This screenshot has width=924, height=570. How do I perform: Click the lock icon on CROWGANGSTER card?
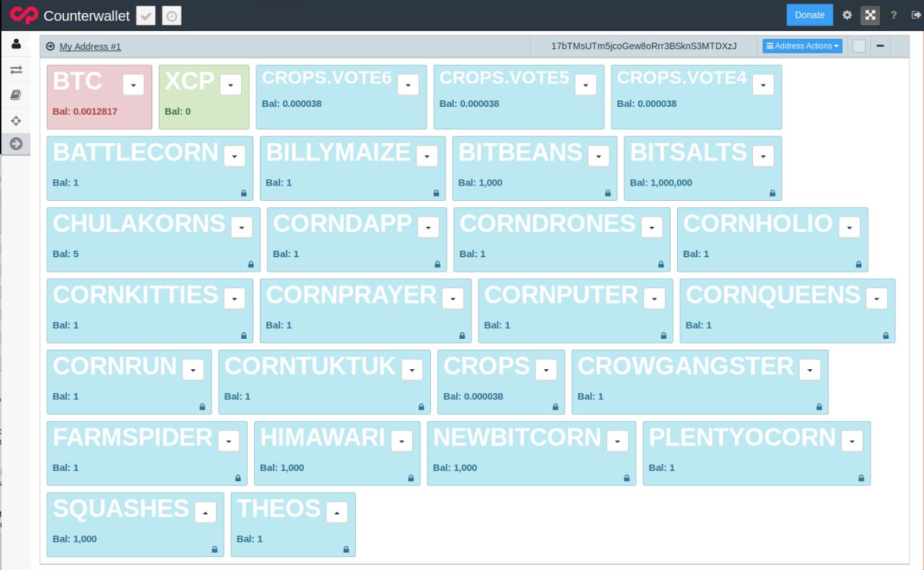[x=819, y=407]
